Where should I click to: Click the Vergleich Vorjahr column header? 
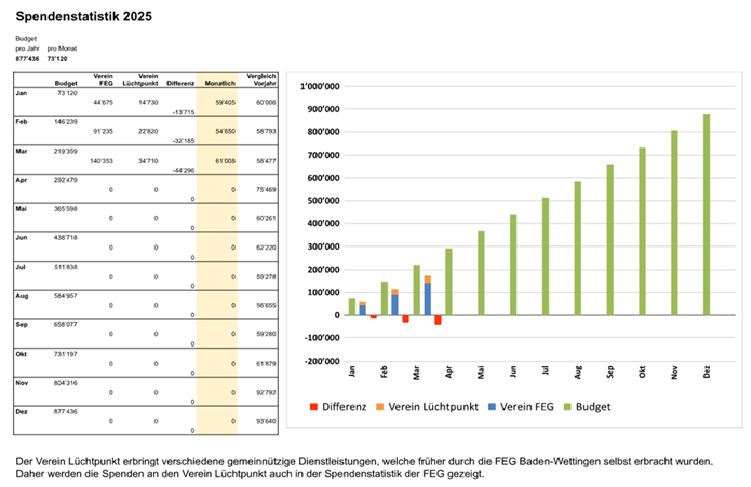click(x=261, y=80)
